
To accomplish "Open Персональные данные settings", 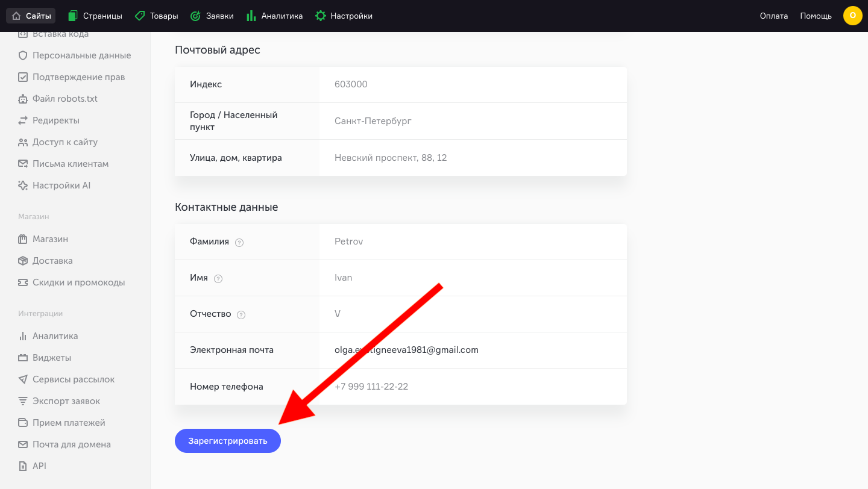I will [82, 55].
